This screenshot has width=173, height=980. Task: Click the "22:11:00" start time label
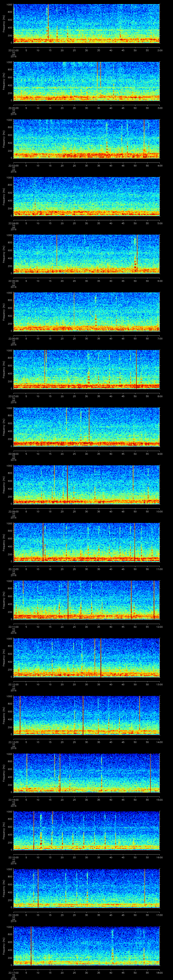click(13, 627)
